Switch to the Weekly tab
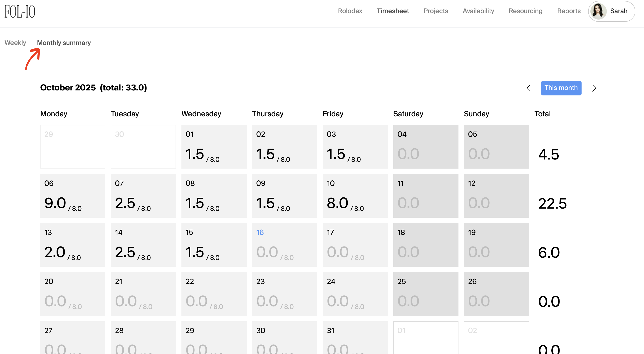 15,43
